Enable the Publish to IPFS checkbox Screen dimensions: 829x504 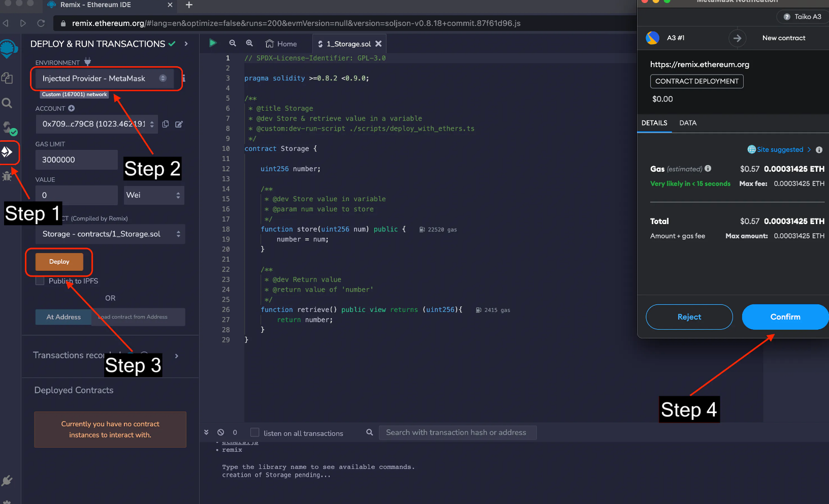[x=40, y=281]
